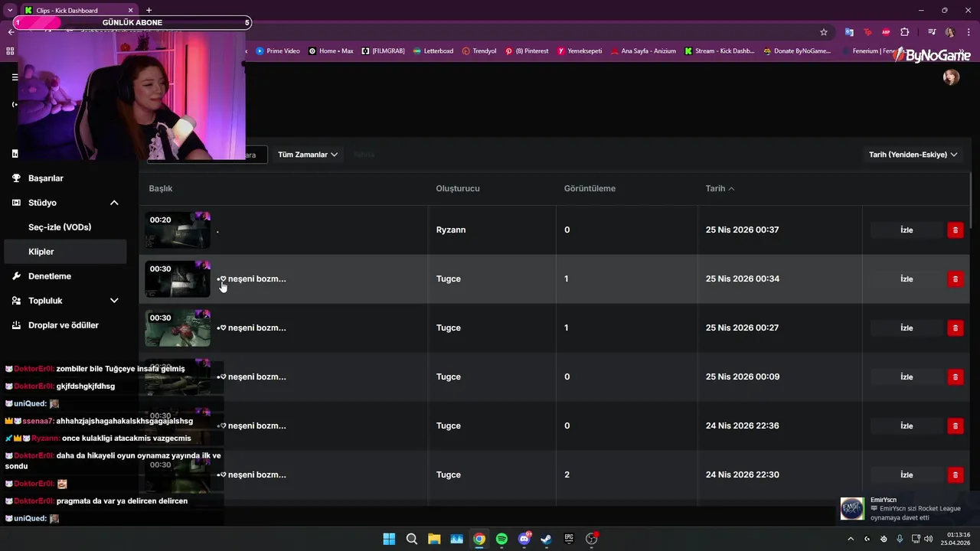Delete the Ryzann clip from 00:37

click(955, 230)
